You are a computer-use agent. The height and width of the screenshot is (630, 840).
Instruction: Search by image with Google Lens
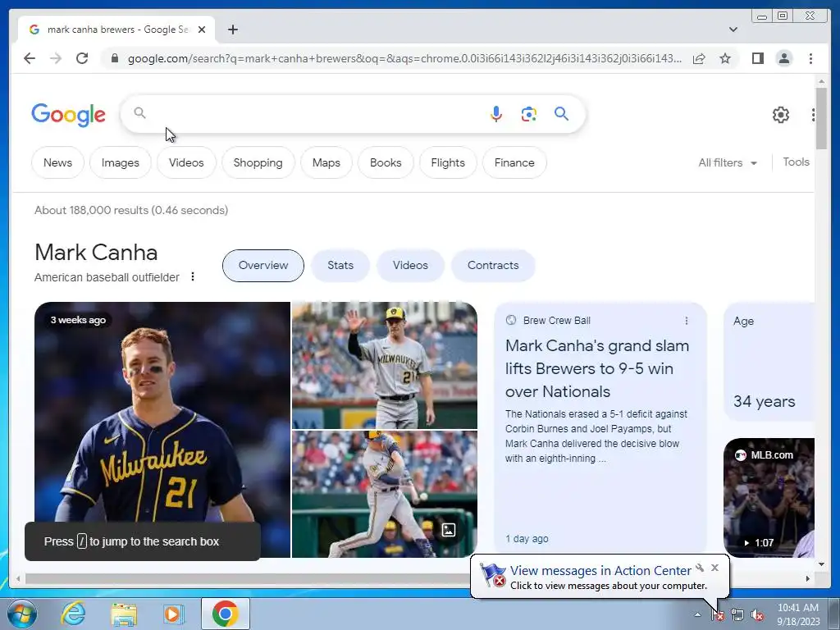[x=529, y=113]
